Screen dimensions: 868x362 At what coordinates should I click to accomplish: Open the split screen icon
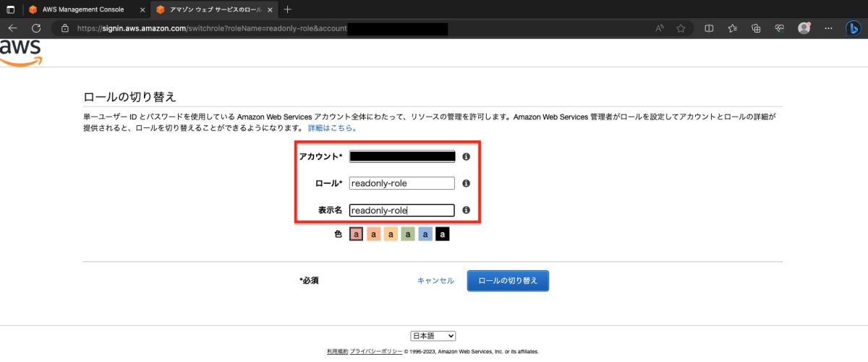(710, 28)
